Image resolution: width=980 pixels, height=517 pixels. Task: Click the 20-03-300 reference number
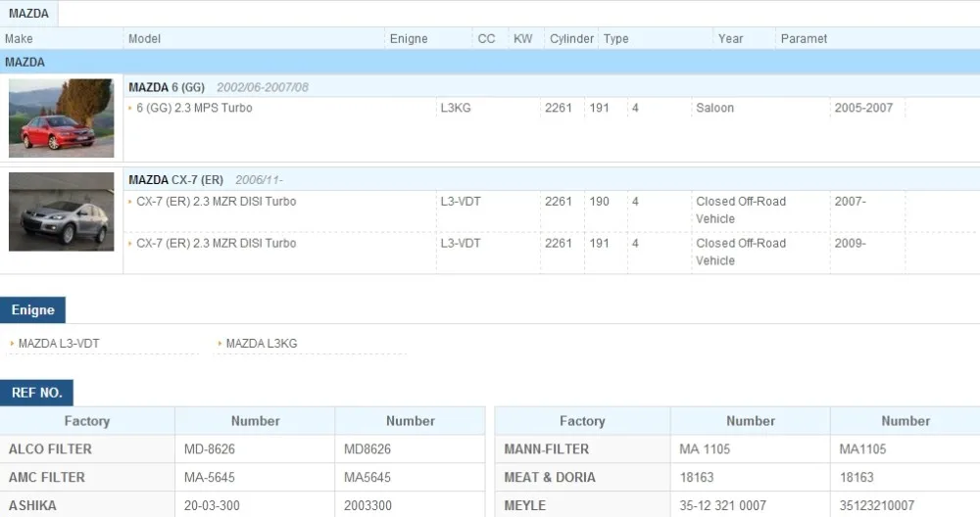pos(212,505)
